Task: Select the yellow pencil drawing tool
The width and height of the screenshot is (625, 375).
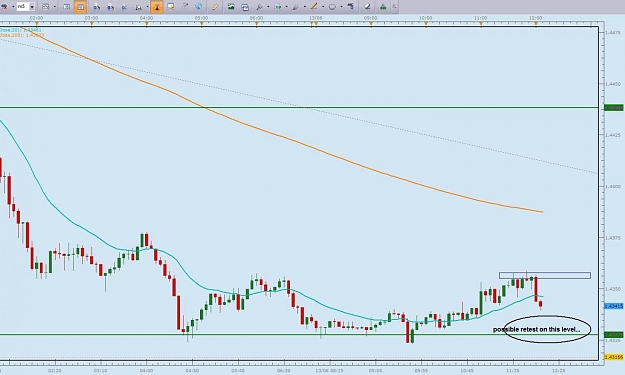Action: pyautogui.click(x=215, y=7)
